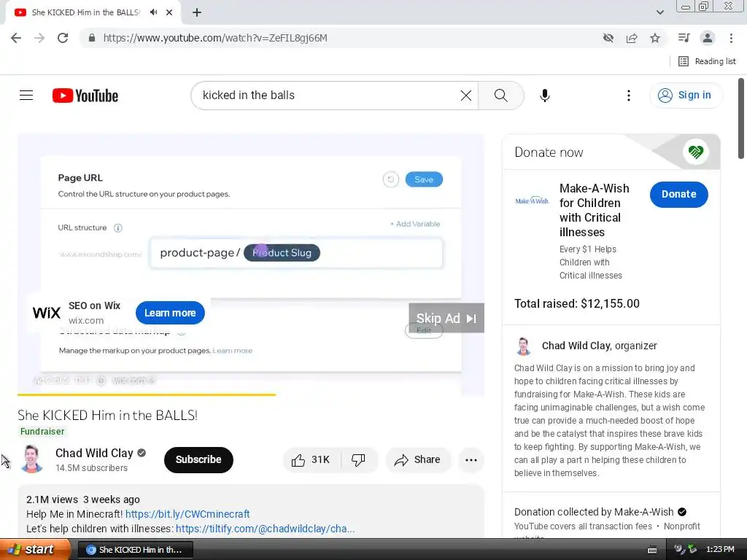Open Chad Wild Clay channel avatar
The image size is (747, 560).
pyautogui.click(x=31, y=459)
